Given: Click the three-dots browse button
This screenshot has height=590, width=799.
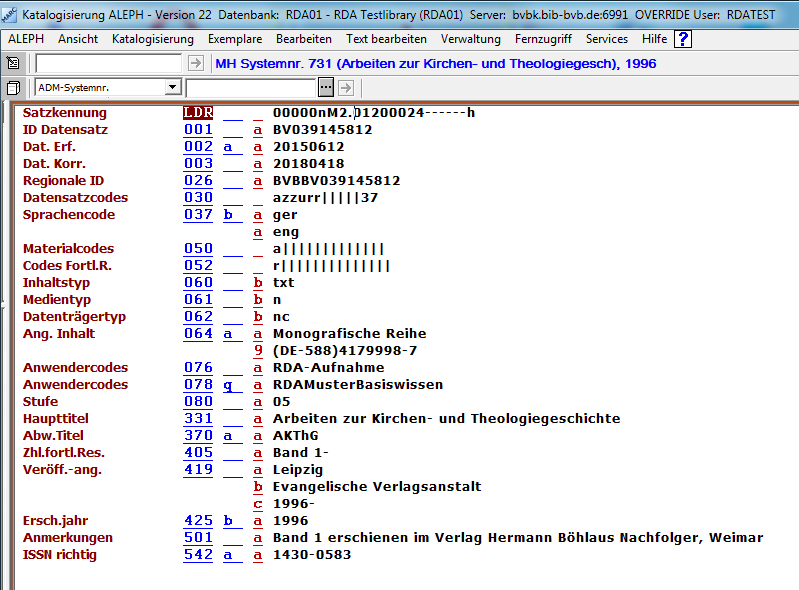Looking at the screenshot, I should pos(326,88).
